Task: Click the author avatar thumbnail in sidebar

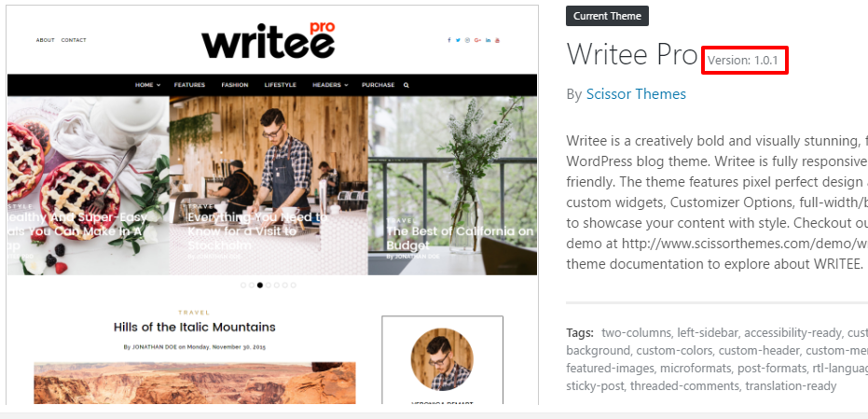Action: [x=442, y=359]
